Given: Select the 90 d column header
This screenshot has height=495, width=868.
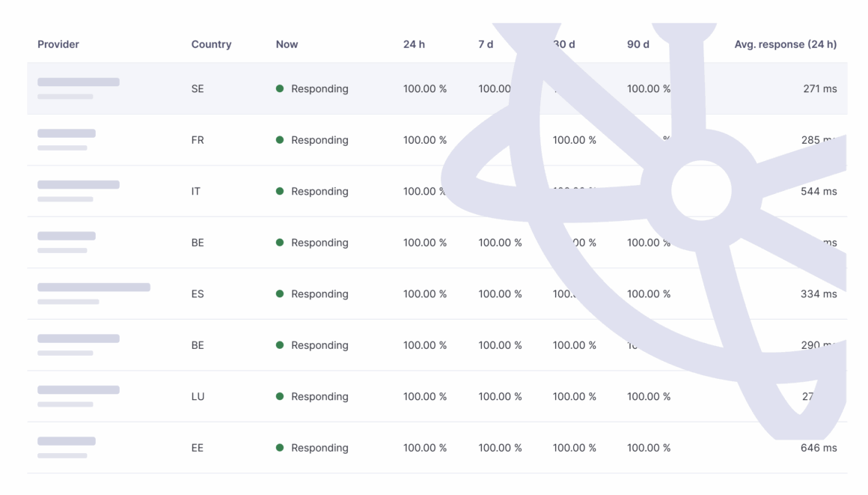Looking at the screenshot, I should [x=638, y=44].
